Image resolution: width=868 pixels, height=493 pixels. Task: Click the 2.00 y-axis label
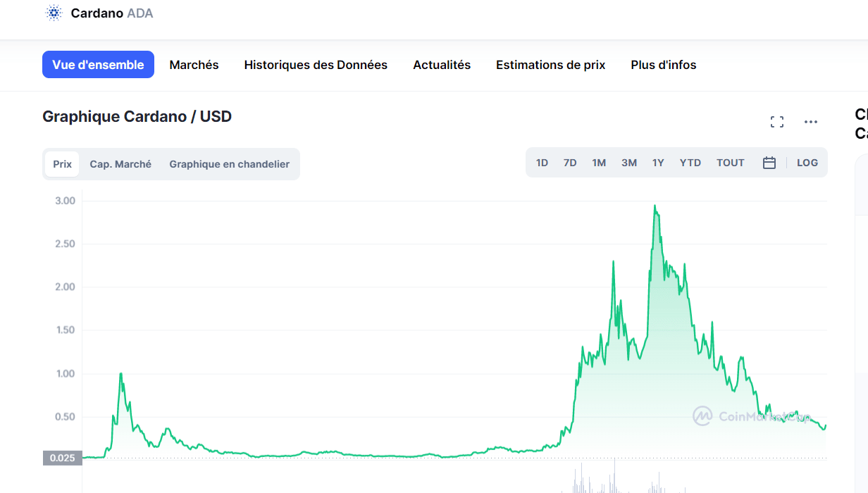click(x=65, y=287)
